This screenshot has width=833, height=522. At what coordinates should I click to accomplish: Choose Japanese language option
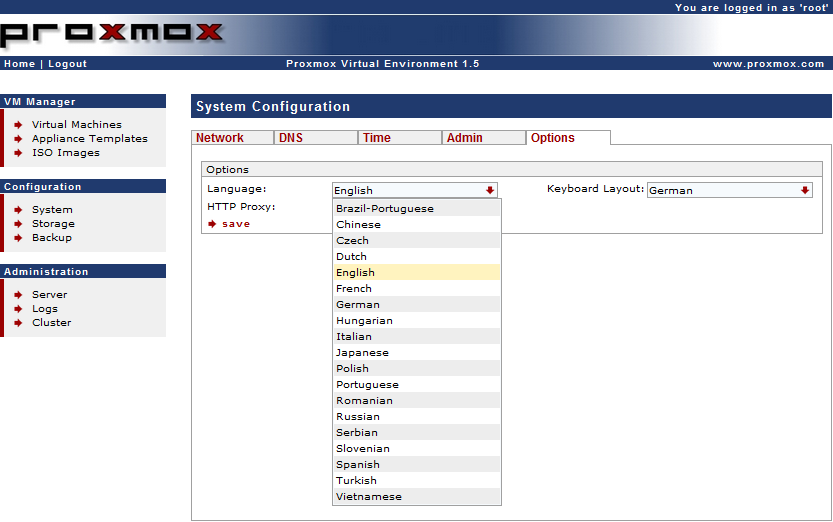[x=417, y=353]
